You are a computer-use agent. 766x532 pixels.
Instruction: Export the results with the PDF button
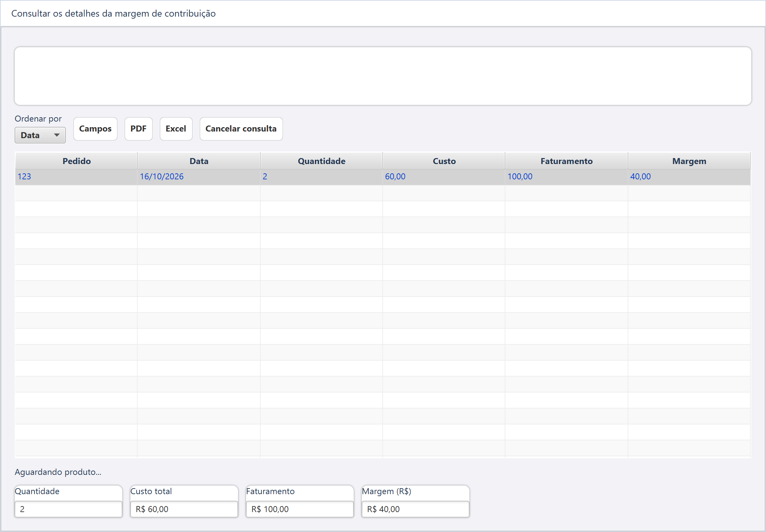point(138,129)
